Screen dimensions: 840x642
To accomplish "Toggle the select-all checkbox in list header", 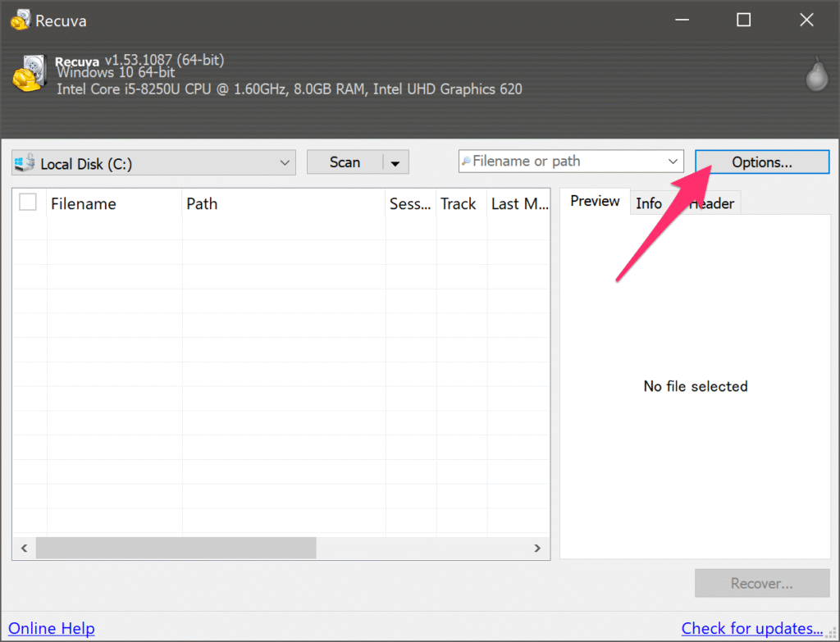I will click(28, 203).
